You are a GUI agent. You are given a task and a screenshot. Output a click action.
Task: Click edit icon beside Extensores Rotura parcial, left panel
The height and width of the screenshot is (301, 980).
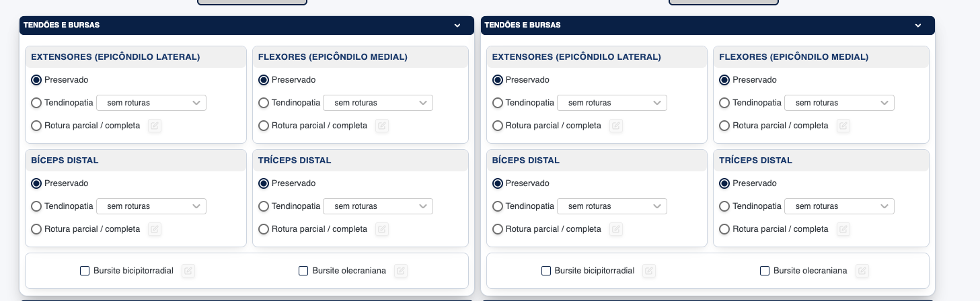155,126
